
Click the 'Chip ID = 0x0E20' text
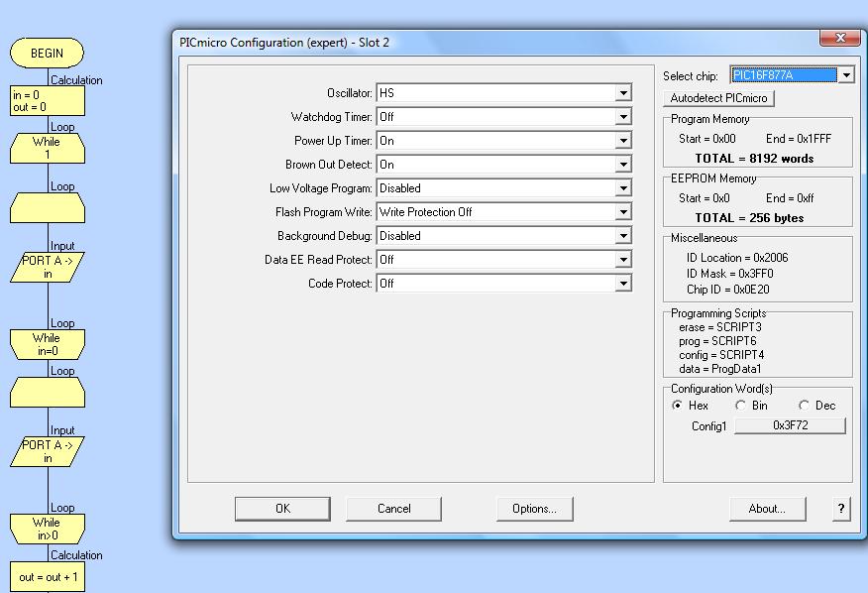tap(727, 290)
